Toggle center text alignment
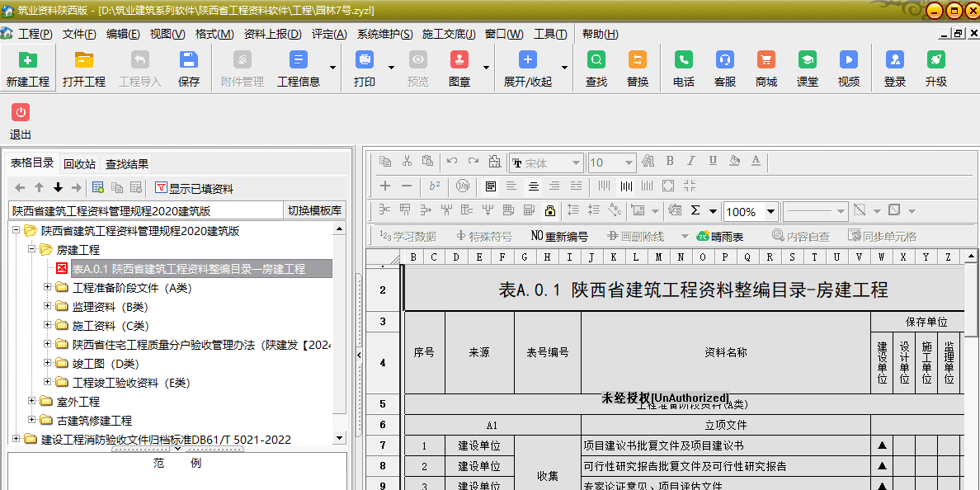The image size is (980, 490). (x=534, y=186)
